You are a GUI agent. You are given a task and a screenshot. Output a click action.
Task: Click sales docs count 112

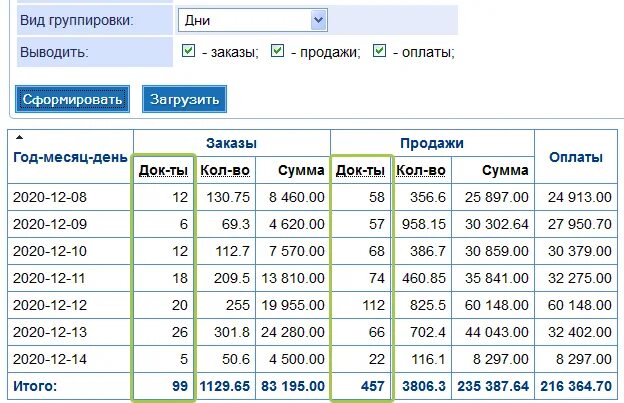coord(374,305)
